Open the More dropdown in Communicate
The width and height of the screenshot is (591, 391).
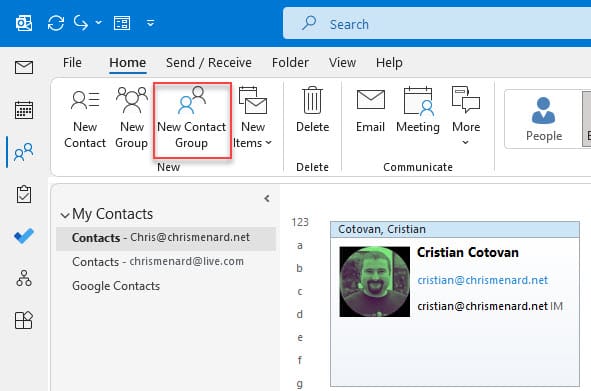click(466, 116)
